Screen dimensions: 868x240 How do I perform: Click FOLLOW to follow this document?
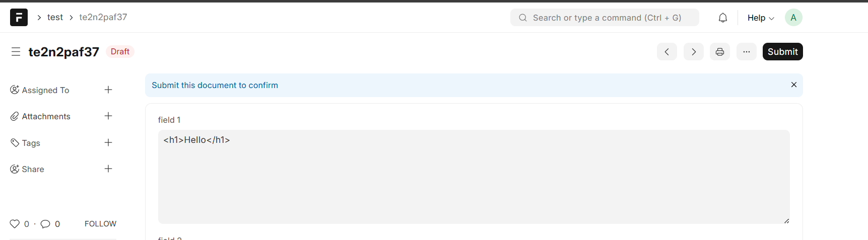(100, 224)
